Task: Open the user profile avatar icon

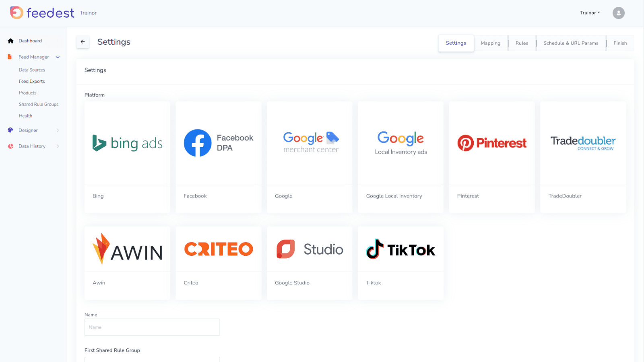Action: point(618,13)
